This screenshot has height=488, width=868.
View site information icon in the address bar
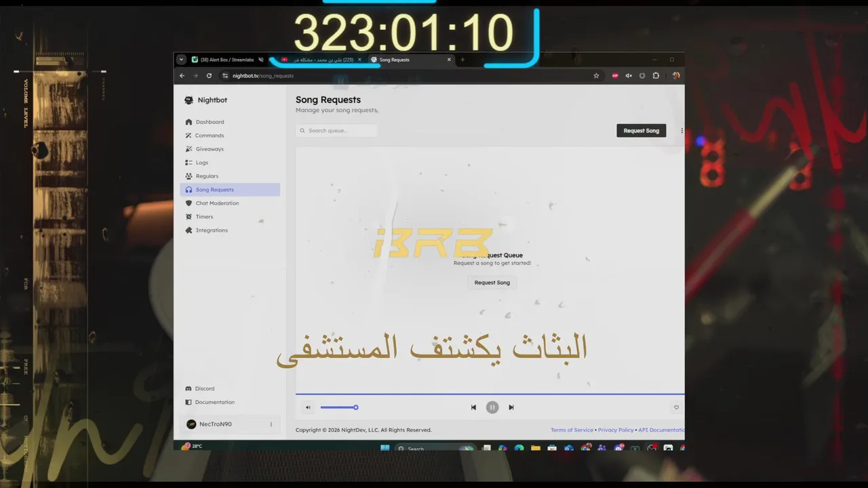(225, 76)
